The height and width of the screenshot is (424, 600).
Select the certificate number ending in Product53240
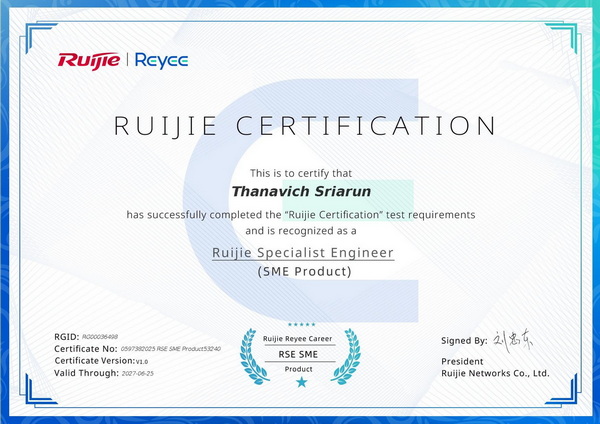[x=171, y=349]
